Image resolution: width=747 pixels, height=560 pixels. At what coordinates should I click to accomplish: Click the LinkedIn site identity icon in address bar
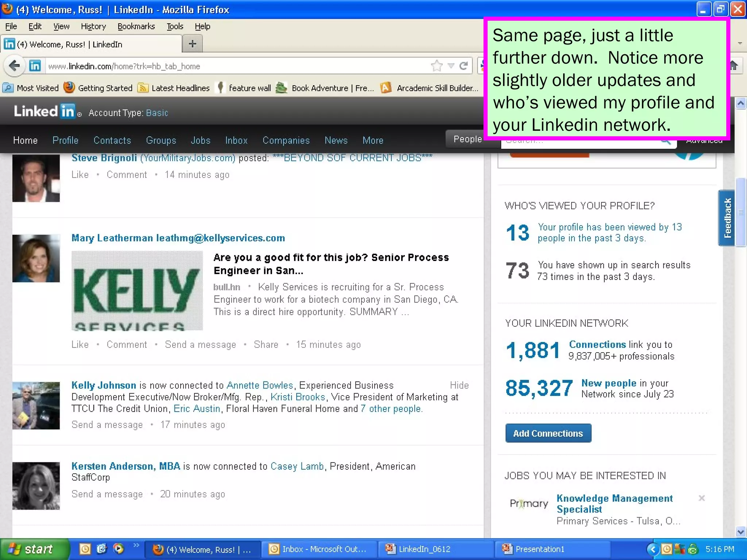pyautogui.click(x=35, y=66)
